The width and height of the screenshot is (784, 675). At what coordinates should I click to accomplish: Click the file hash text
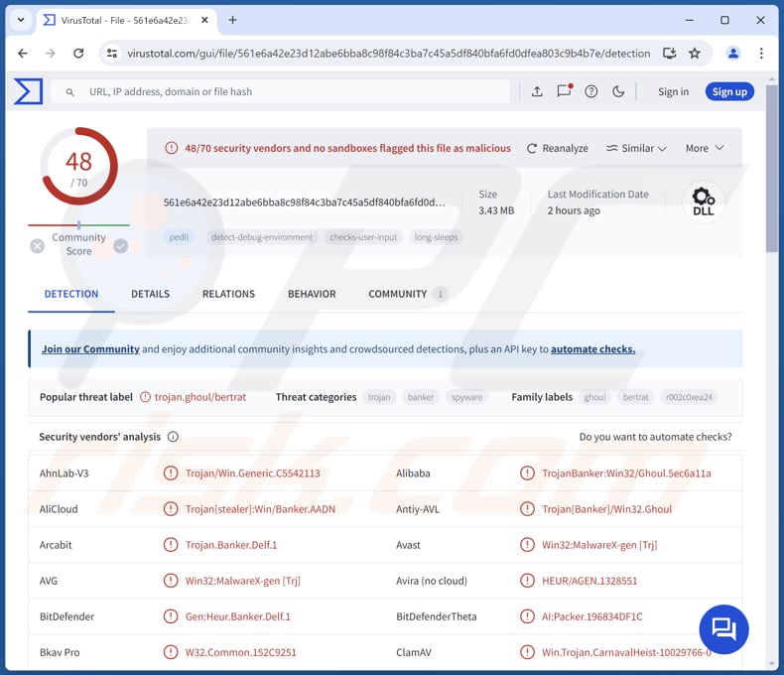coord(304,202)
